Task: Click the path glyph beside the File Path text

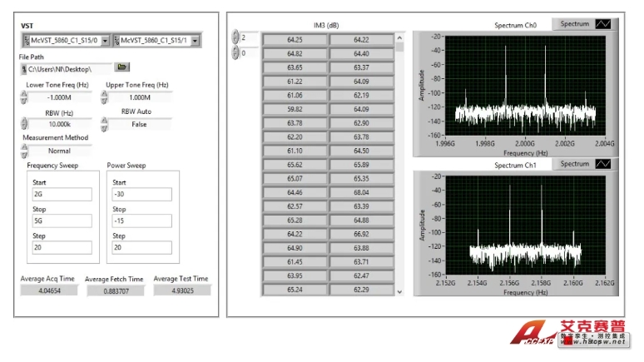Action: click(x=23, y=69)
